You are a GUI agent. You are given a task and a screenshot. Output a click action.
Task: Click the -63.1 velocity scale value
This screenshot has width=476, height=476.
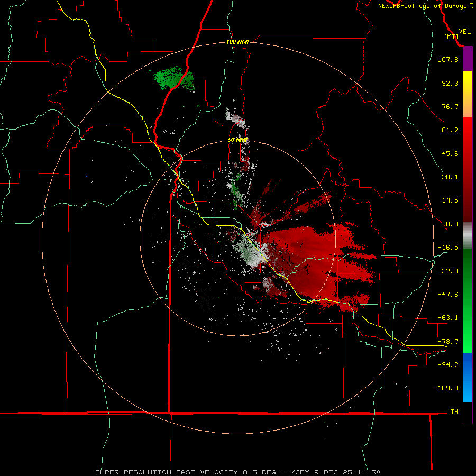pyautogui.click(x=448, y=318)
